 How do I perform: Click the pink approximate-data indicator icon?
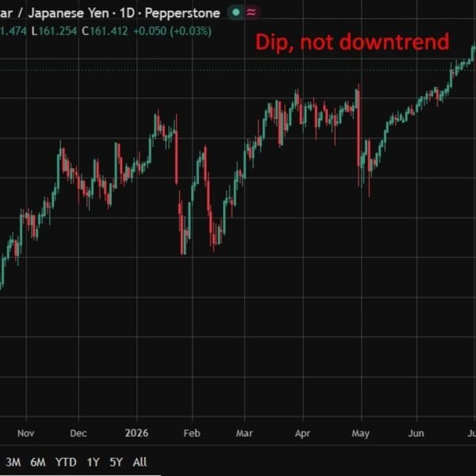(x=251, y=13)
